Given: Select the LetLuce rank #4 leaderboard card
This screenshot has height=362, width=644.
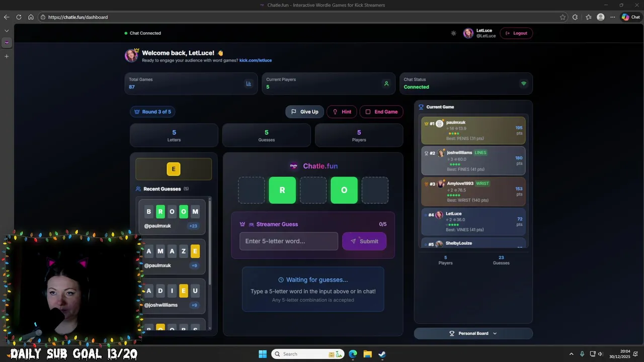Looking at the screenshot, I should [x=473, y=222].
